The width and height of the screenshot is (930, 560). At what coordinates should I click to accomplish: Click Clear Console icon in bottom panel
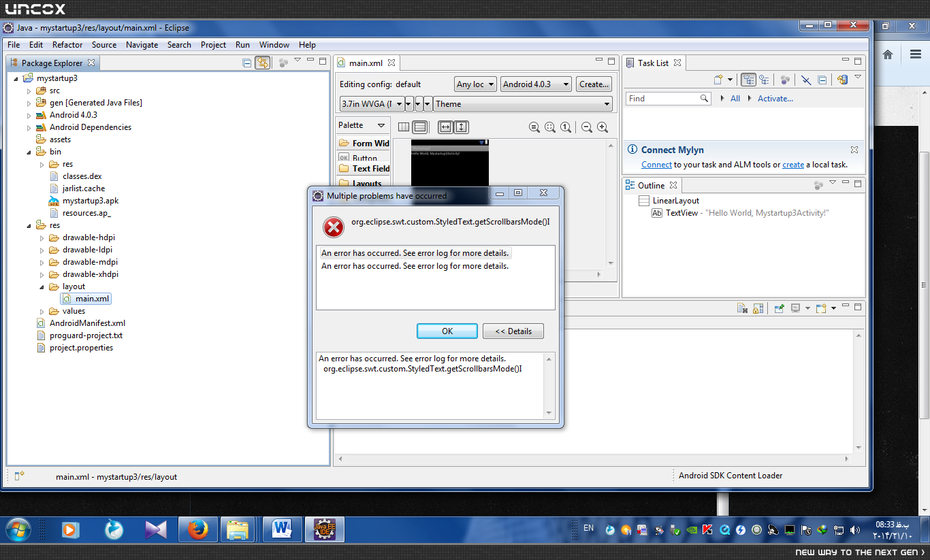pyautogui.click(x=743, y=308)
